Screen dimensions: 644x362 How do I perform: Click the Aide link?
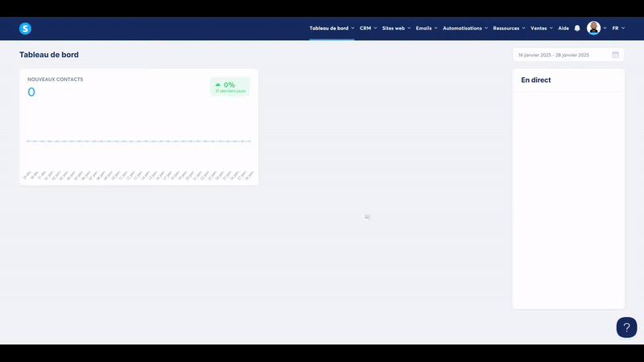[563, 28]
